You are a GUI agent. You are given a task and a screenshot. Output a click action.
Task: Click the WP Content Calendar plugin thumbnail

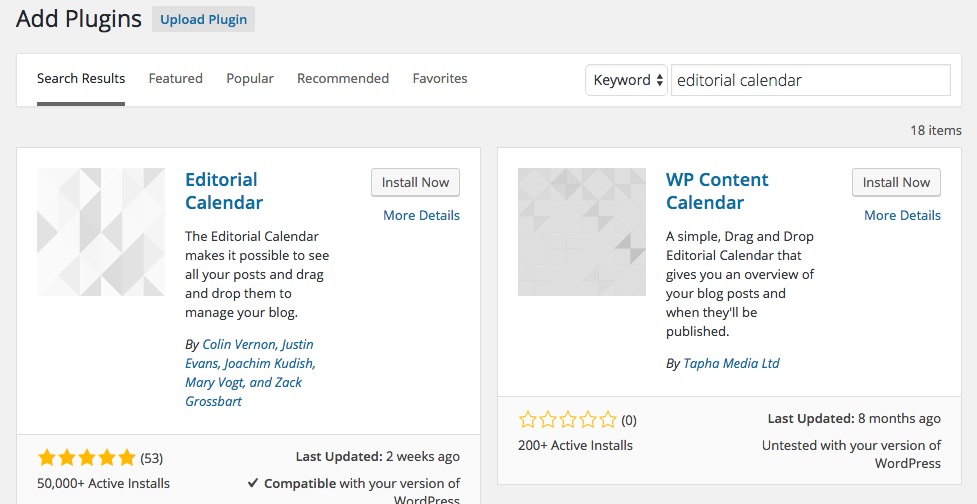click(582, 232)
